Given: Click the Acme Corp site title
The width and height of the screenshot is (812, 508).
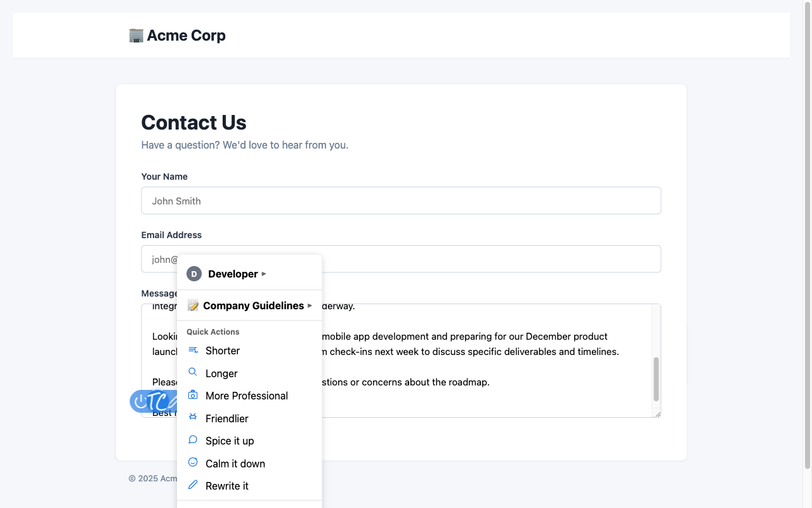Looking at the screenshot, I should tap(186, 35).
